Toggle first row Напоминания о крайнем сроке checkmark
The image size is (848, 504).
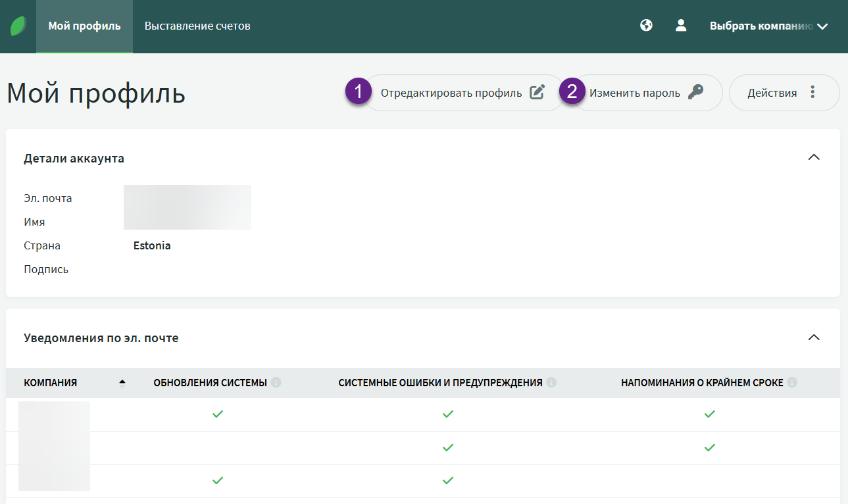coord(709,415)
